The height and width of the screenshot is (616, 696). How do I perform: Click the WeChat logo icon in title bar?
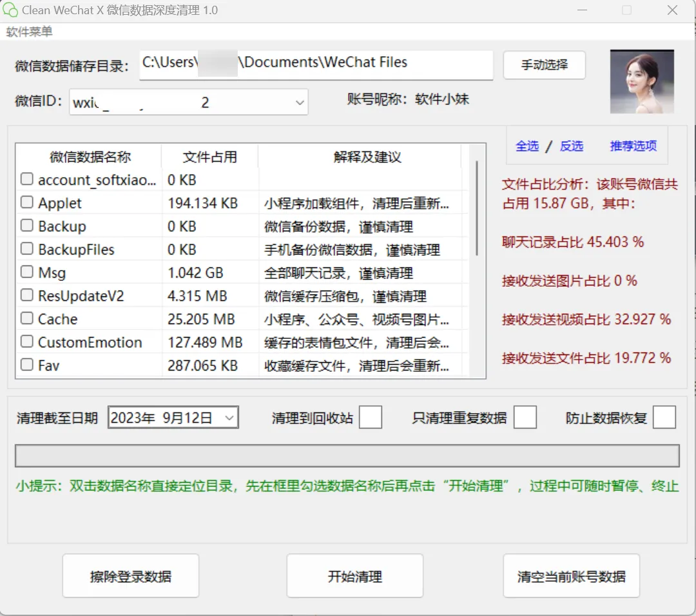click(10, 10)
